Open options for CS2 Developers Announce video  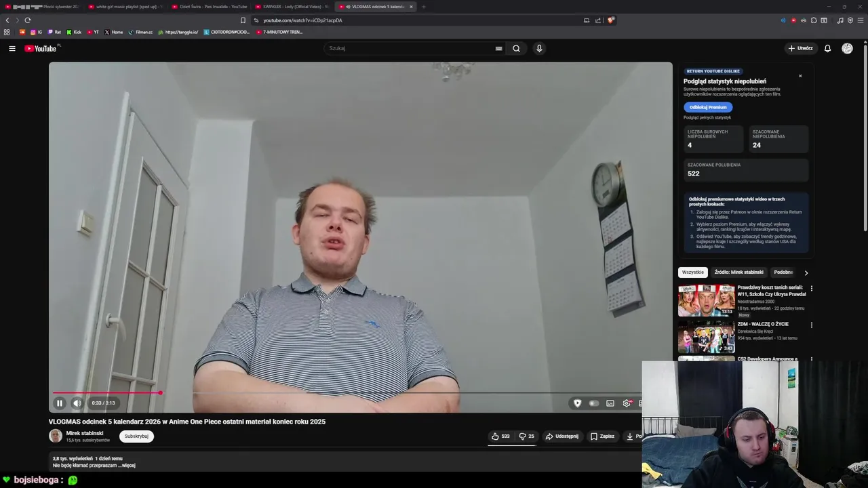click(811, 360)
